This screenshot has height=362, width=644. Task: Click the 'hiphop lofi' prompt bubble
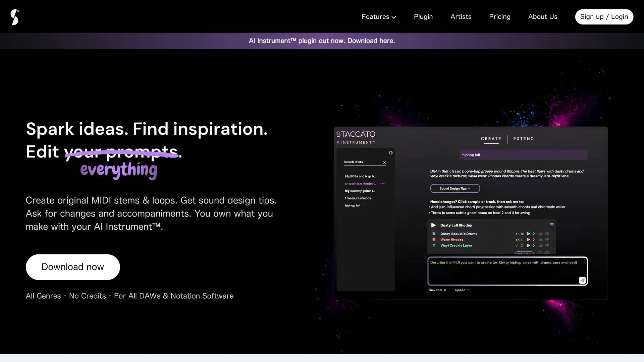[523, 155]
